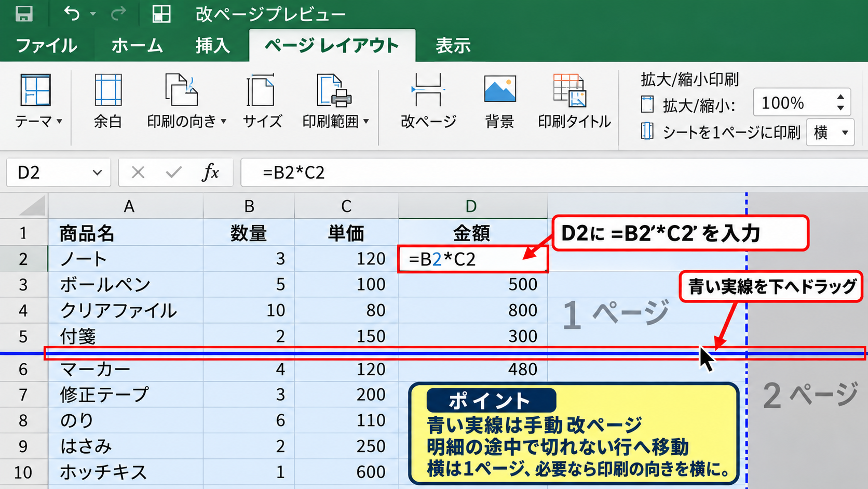
Task: Open the 横 width dropdown
Action: (x=830, y=133)
